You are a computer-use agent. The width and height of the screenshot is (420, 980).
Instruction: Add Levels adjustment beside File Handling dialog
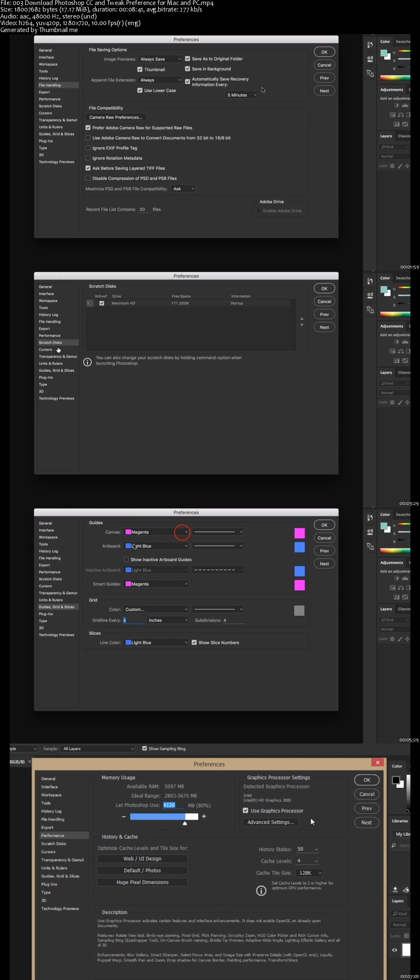tap(405, 106)
